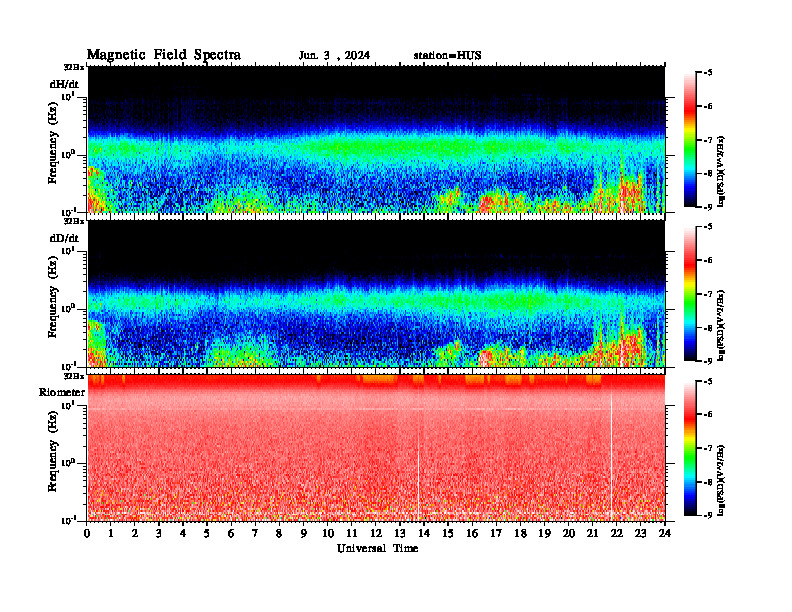
Task: Click hour "17" on the Universal Time axis
Action: 497,534
